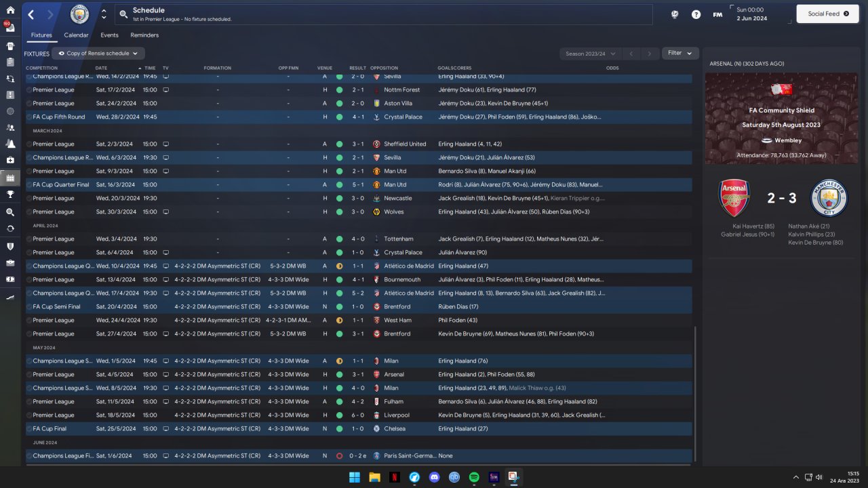This screenshot has height=488, width=868.
Task: Open the Scouting magnifier icon in the sidebar
Action: 10,211
